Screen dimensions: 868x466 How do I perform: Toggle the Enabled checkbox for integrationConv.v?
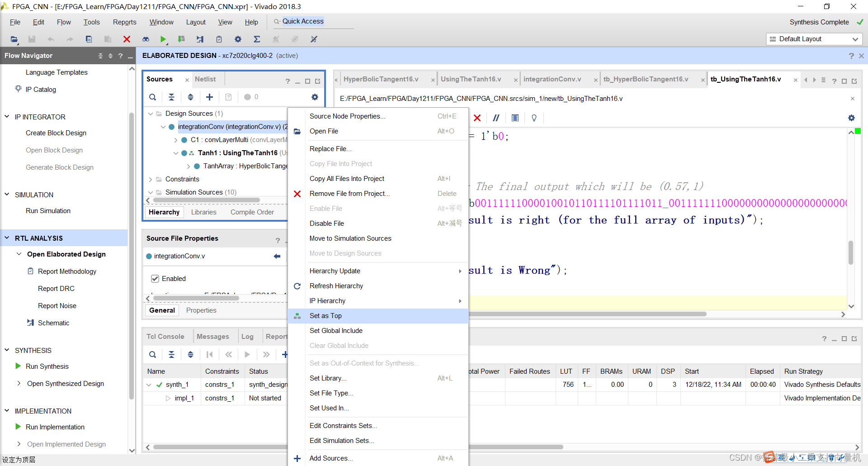pyautogui.click(x=155, y=279)
